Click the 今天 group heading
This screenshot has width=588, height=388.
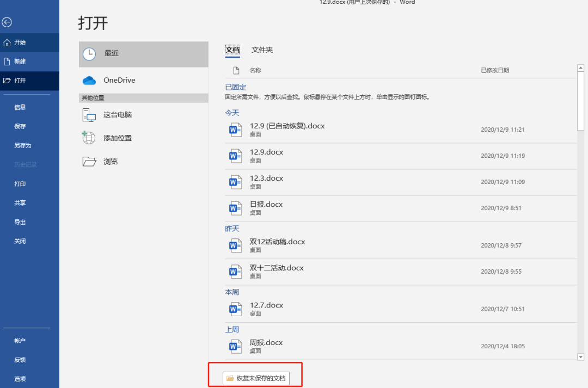[x=232, y=113]
